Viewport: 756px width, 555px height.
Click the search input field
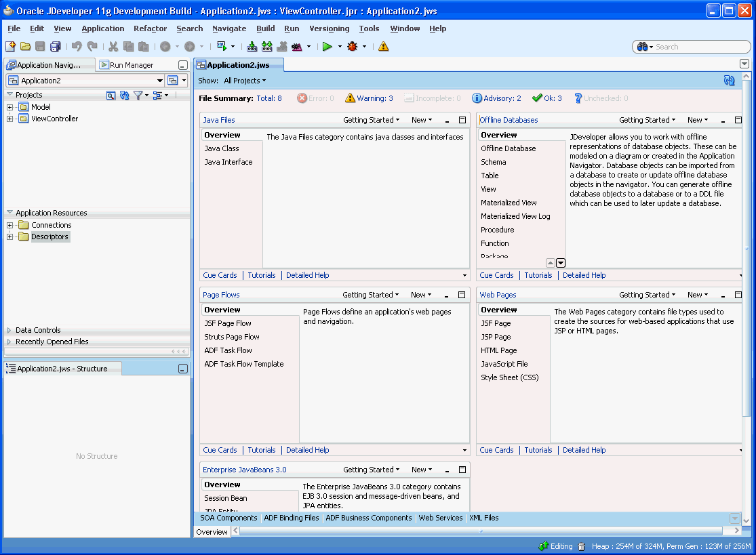[x=700, y=47]
